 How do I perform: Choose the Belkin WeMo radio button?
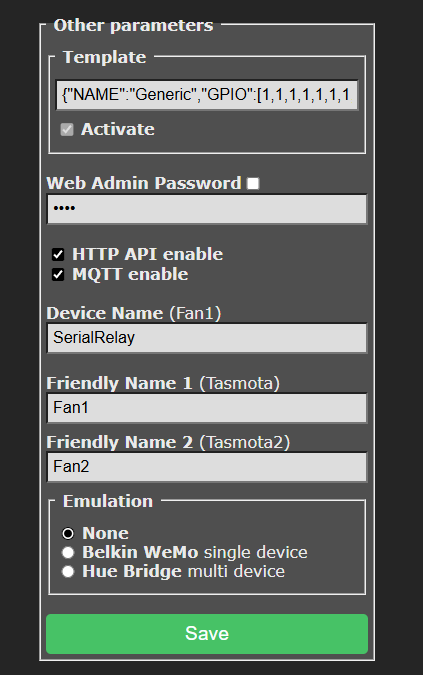click(68, 552)
